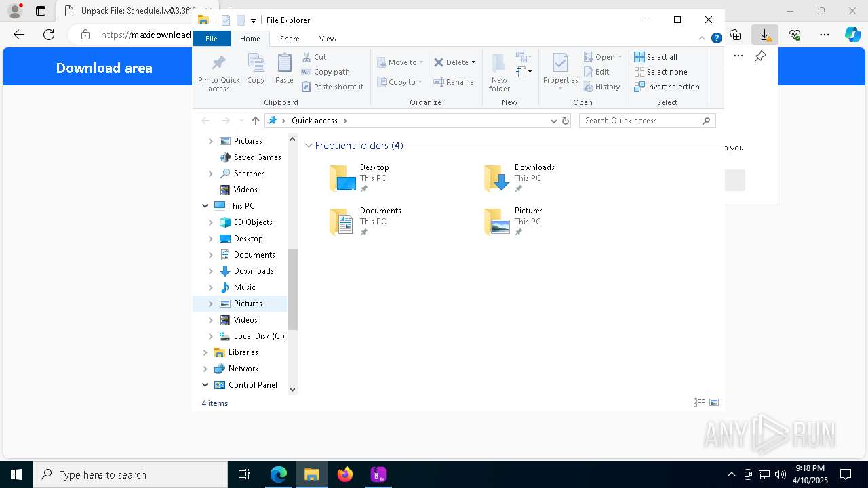Image resolution: width=868 pixels, height=488 pixels.
Task: Open Task View on taskbar
Action: 244,474
